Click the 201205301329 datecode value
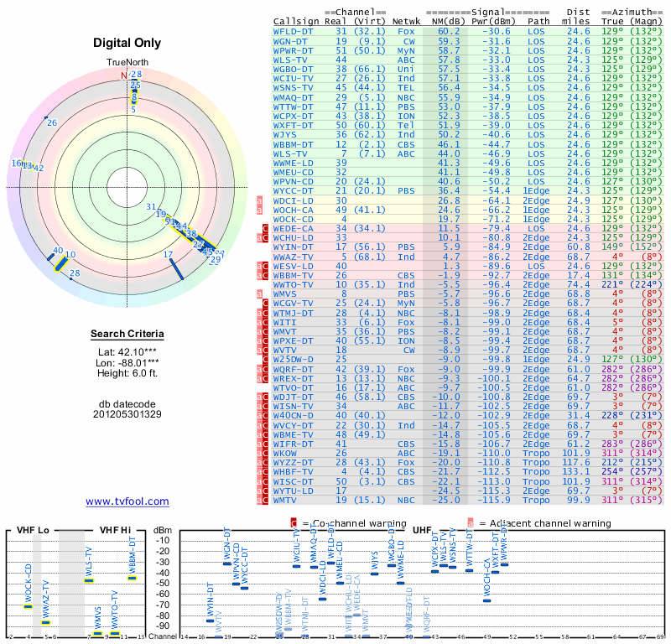The width and height of the screenshot is (671, 644). tap(127, 414)
